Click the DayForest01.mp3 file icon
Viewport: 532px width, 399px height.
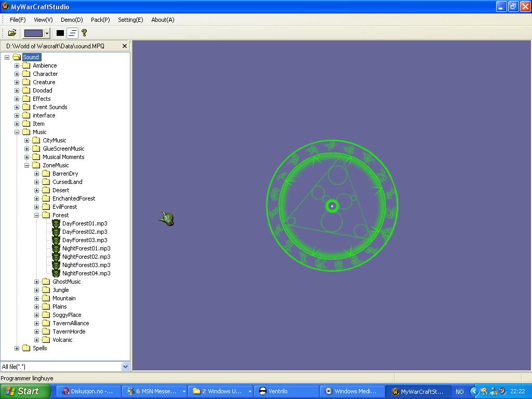[x=56, y=223]
